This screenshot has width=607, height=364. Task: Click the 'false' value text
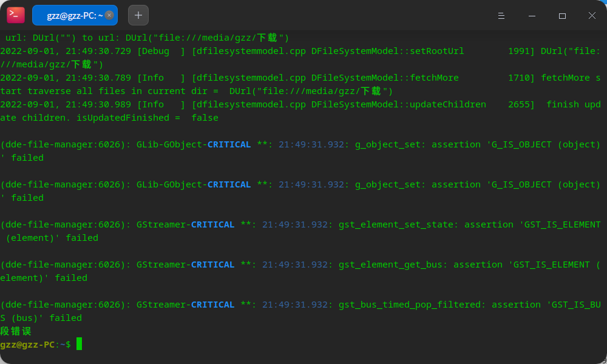(x=205, y=118)
